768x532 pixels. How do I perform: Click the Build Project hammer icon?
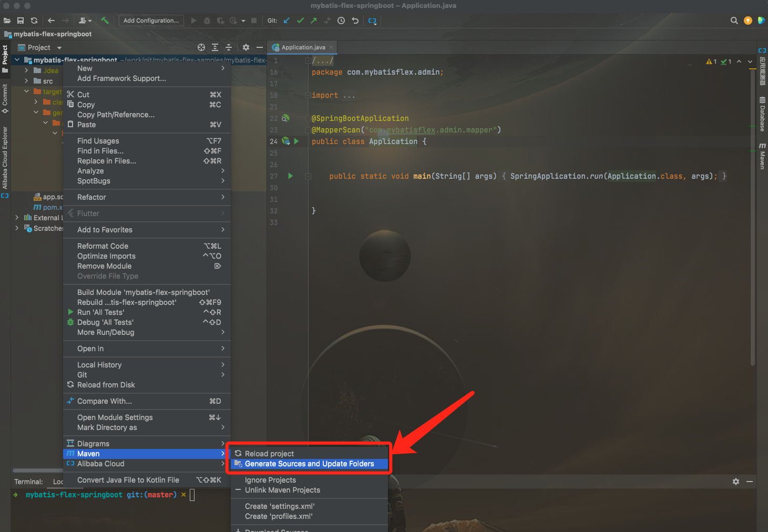click(x=105, y=21)
